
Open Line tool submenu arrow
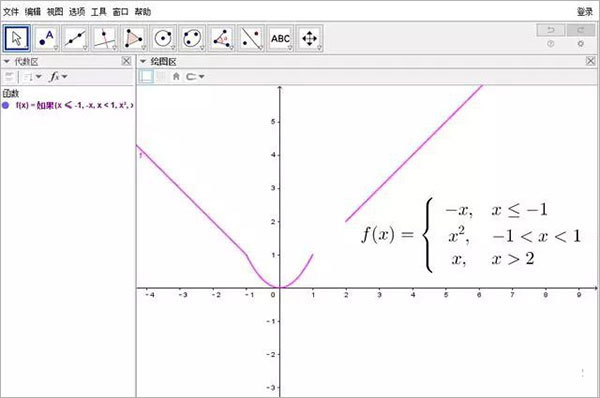click(85, 48)
